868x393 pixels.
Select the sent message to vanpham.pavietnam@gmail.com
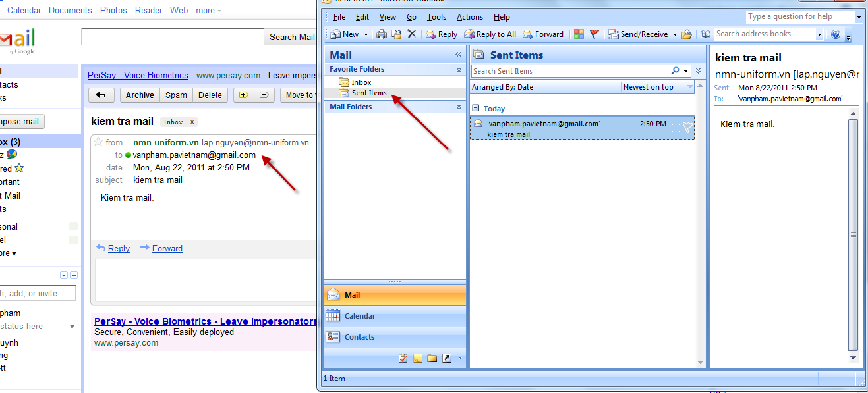(583, 128)
